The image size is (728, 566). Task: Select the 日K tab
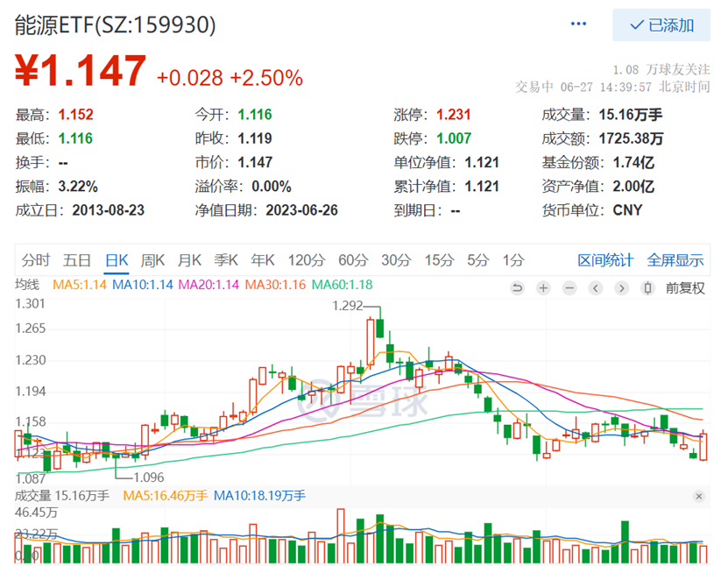(x=117, y=260)
